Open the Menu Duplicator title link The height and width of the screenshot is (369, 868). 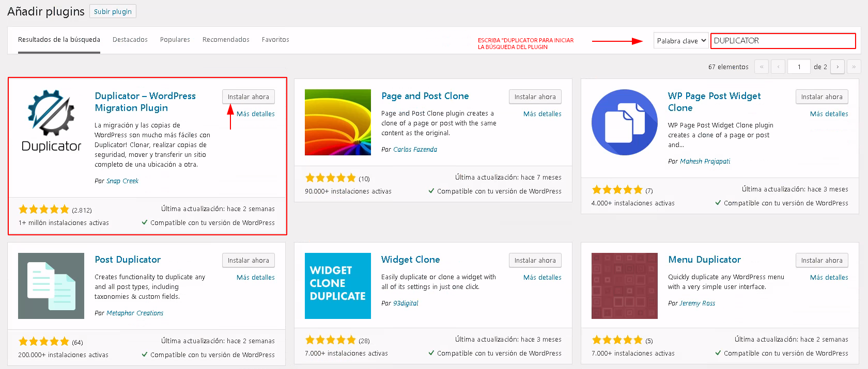[x=704, y=260]
